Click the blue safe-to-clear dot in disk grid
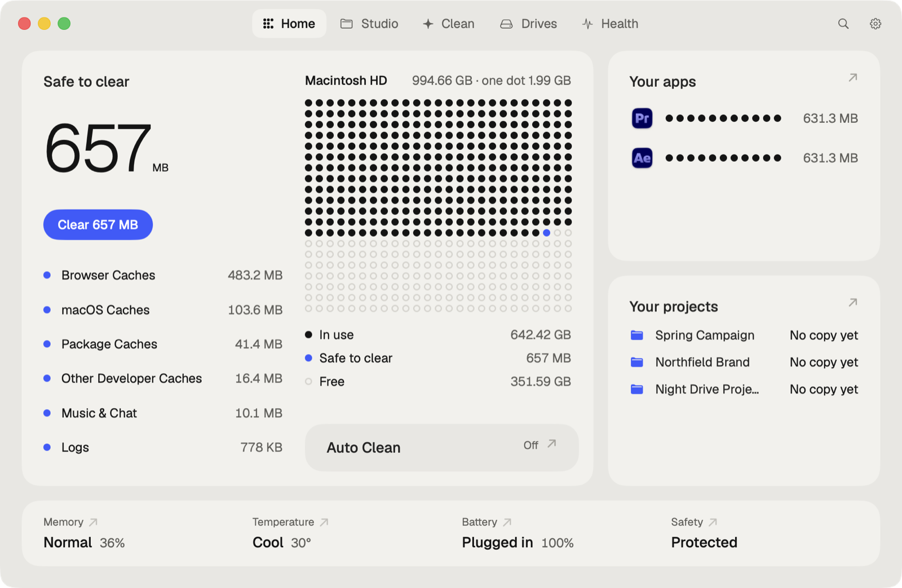The height and width of the screenshot is (588, 902). point(546,232)
